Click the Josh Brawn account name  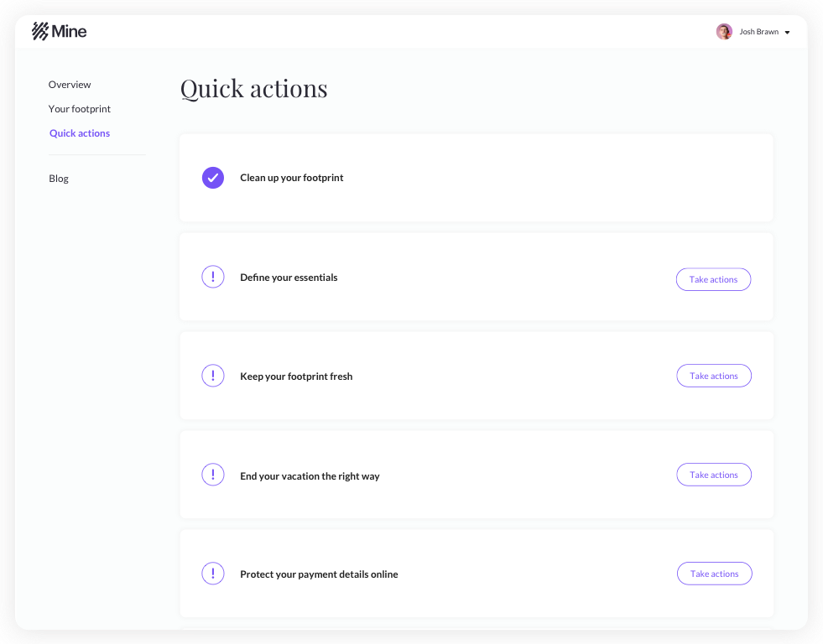click(758, 32)
